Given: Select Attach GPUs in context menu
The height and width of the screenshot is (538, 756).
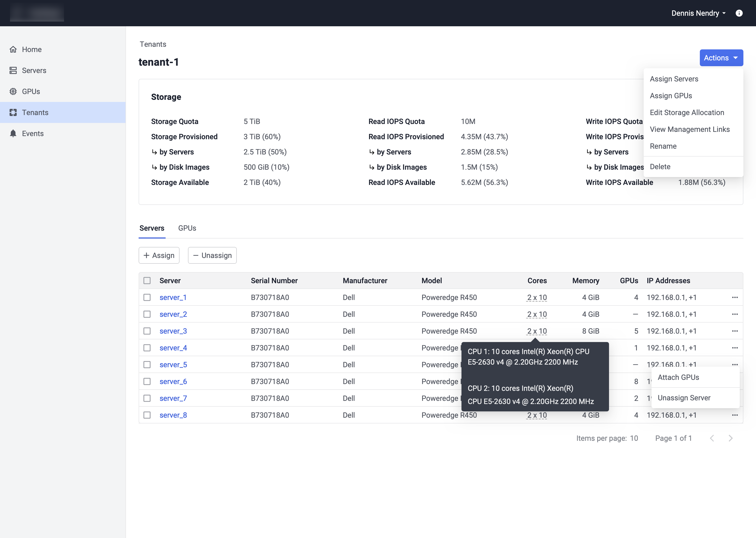Looking at the screenshot, I should pos(678,377).
